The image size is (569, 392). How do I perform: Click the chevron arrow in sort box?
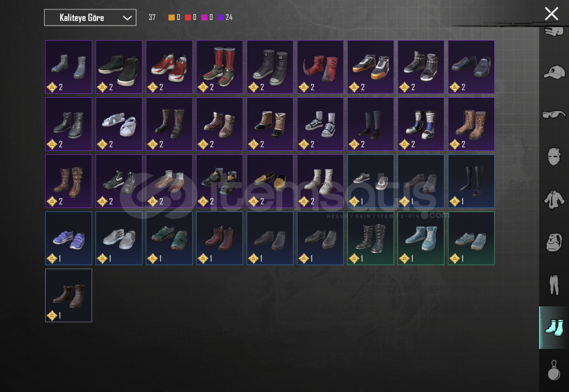click(x=127, y=18)
